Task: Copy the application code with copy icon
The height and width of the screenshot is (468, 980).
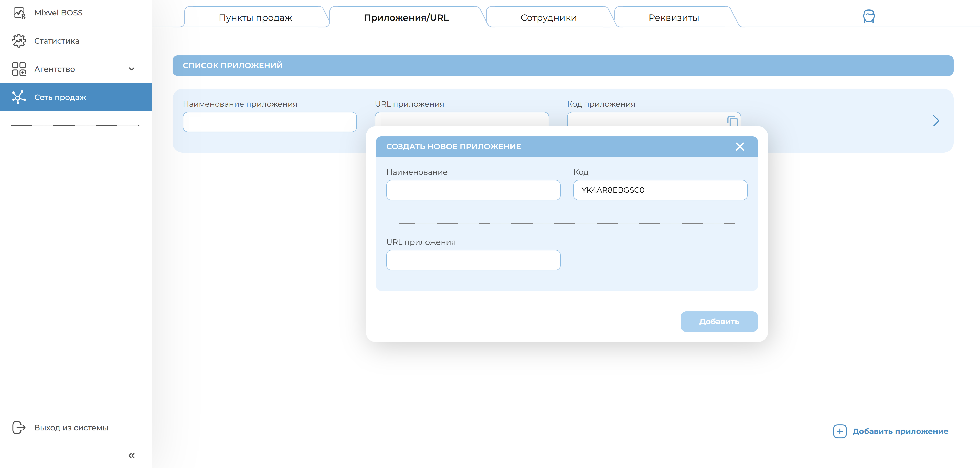Action: click(x=732, y=121)
